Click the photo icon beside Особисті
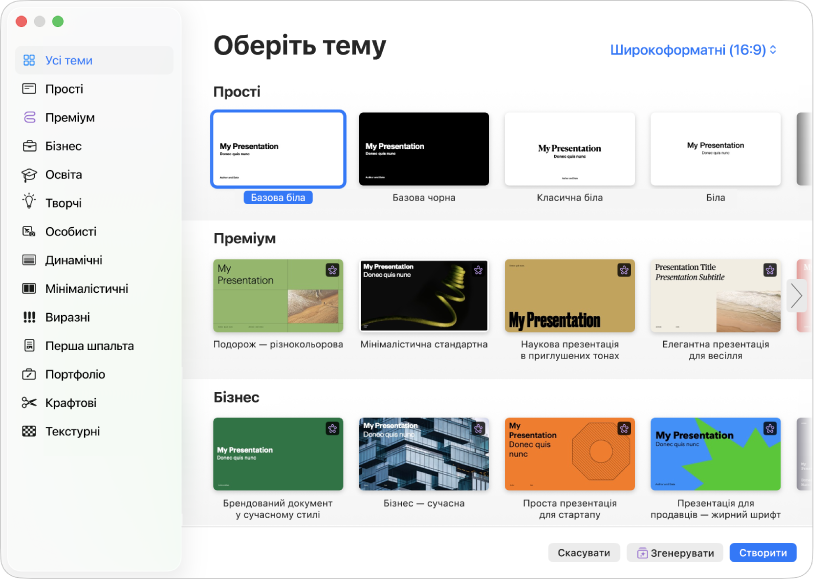This screenshot has width=814, height=580. 29,232
